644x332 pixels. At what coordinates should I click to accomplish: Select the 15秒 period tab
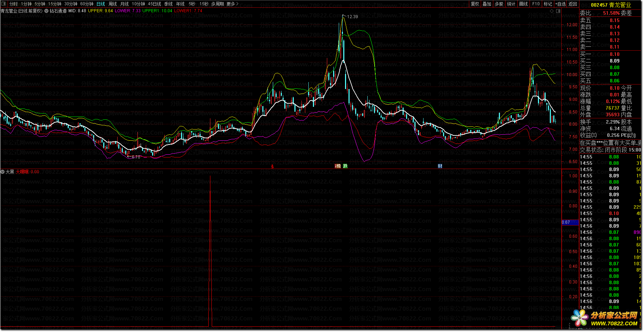coord(204,4)
